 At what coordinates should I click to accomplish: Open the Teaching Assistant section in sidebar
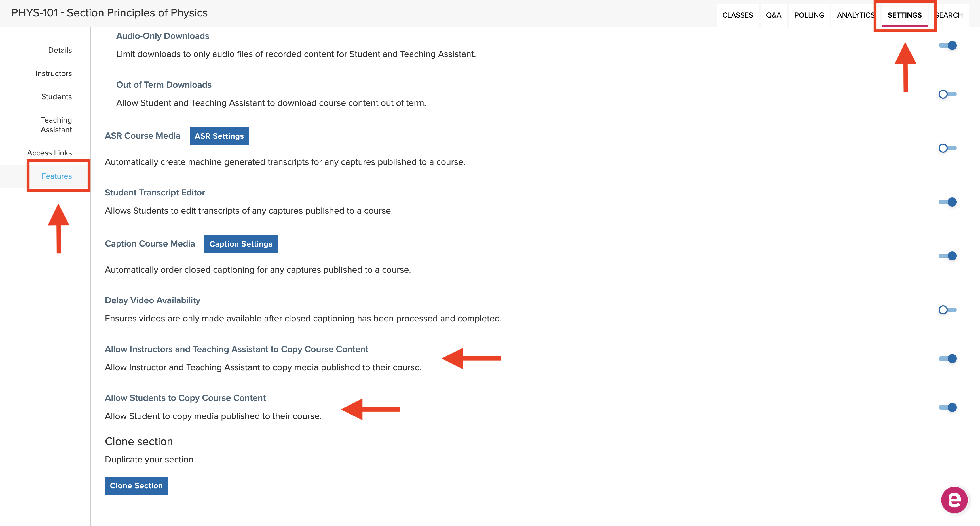click(x=56, y=125)
